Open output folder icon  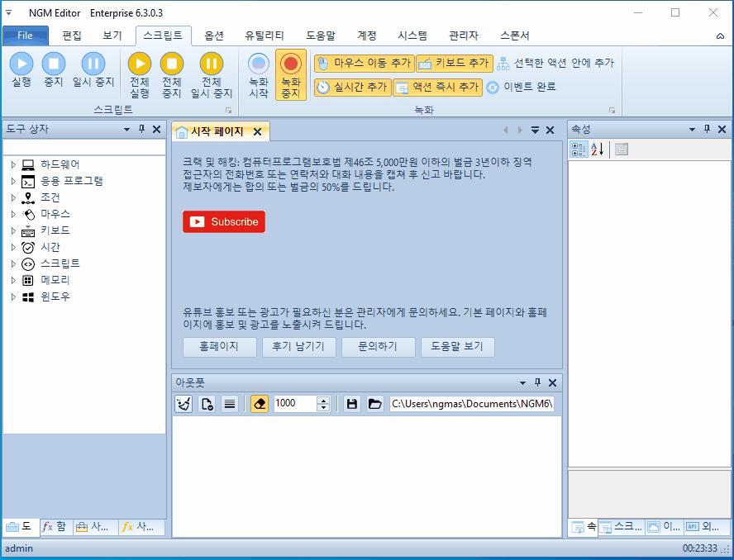pos(375,404)
